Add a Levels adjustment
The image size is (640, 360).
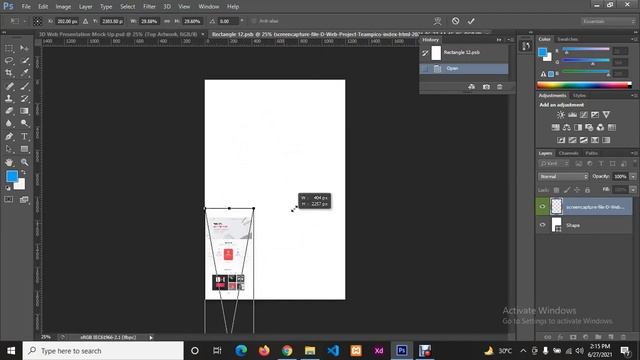(x=573, y=115)
